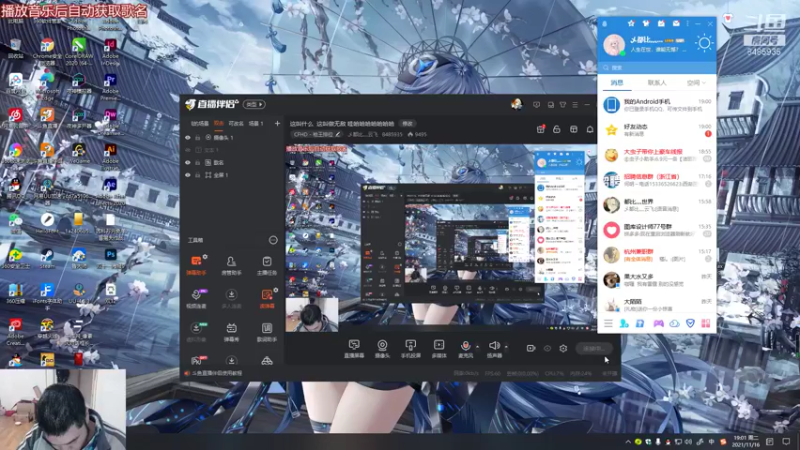Lock the 全屏 1 source

click(x=197, y=175)
